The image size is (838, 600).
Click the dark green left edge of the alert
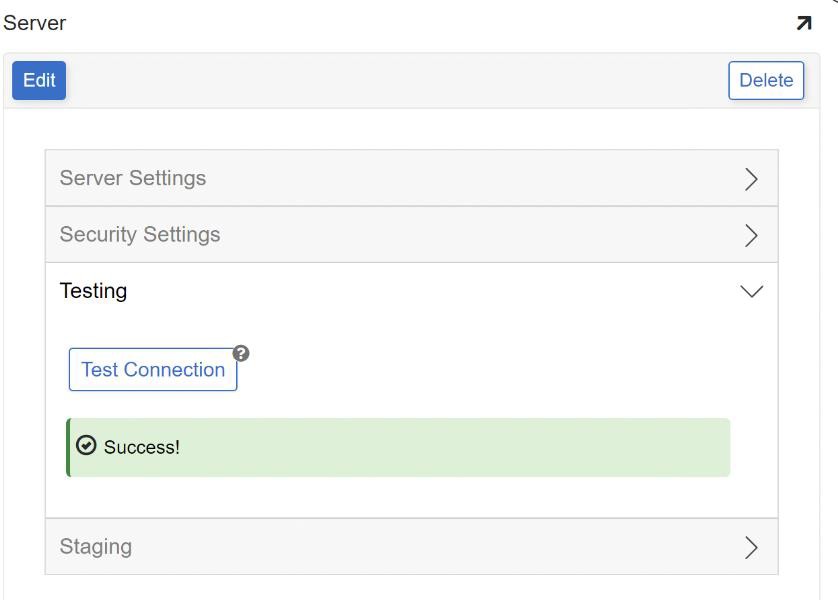pyautogui.click(x=68, y=447)
